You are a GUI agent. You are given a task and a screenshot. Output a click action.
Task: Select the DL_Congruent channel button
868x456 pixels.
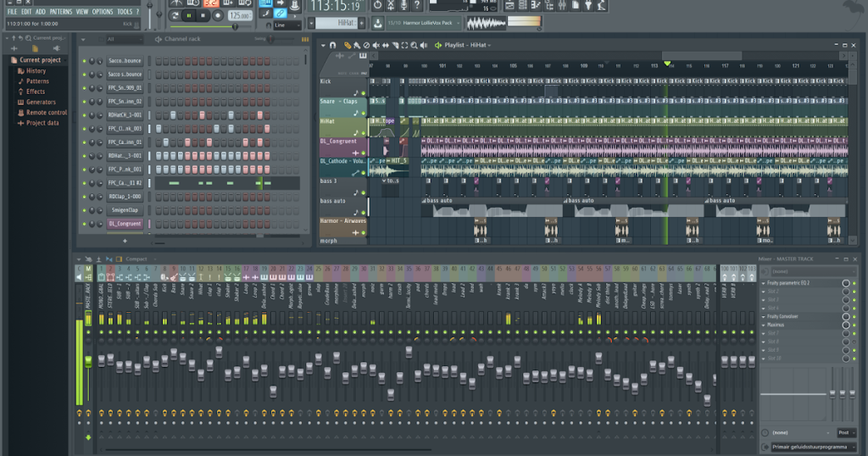point(125,224)
